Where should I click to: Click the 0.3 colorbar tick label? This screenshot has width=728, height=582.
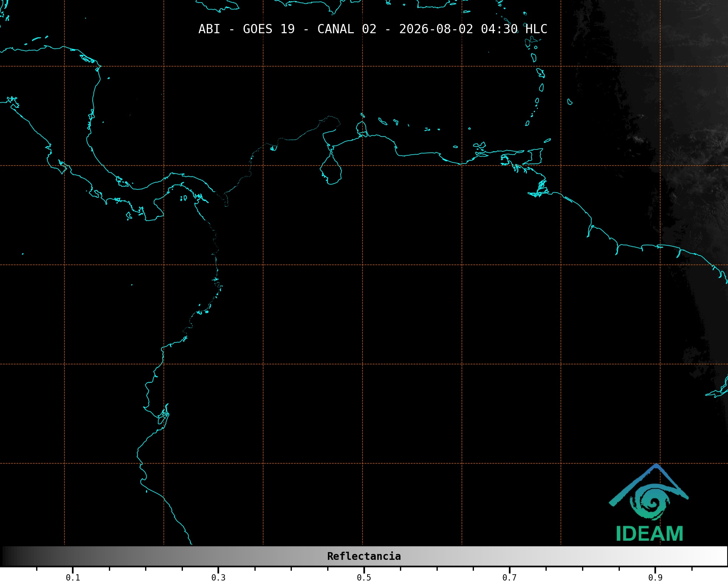coord(218,578)
